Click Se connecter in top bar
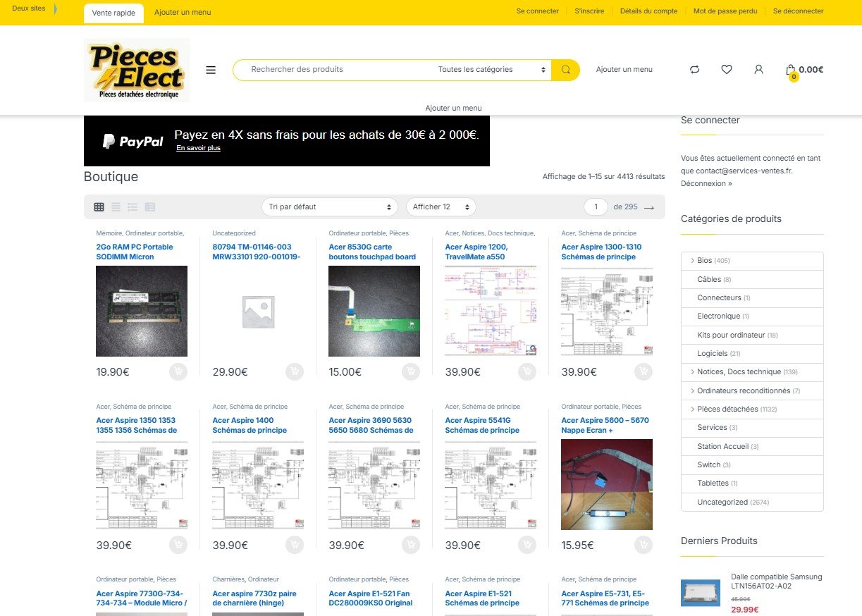The image size is (862, 616). [x=538, y=11]
